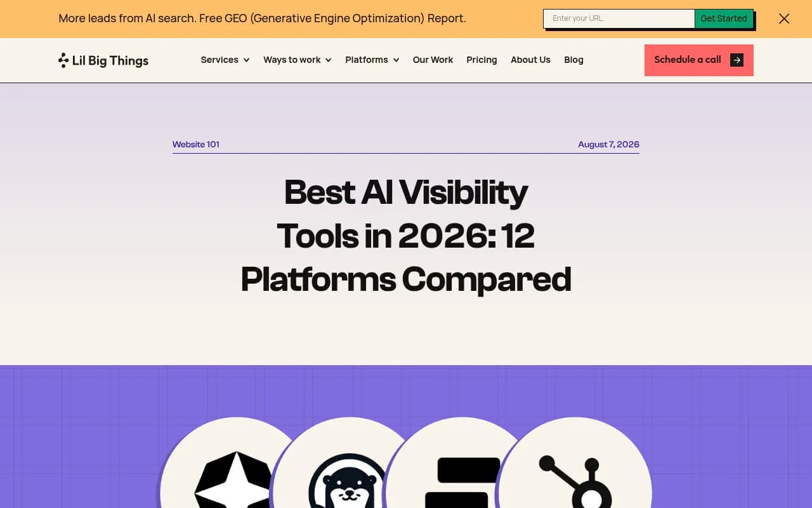Click the HubSpot sprocket logo circle

pos(576,463)
